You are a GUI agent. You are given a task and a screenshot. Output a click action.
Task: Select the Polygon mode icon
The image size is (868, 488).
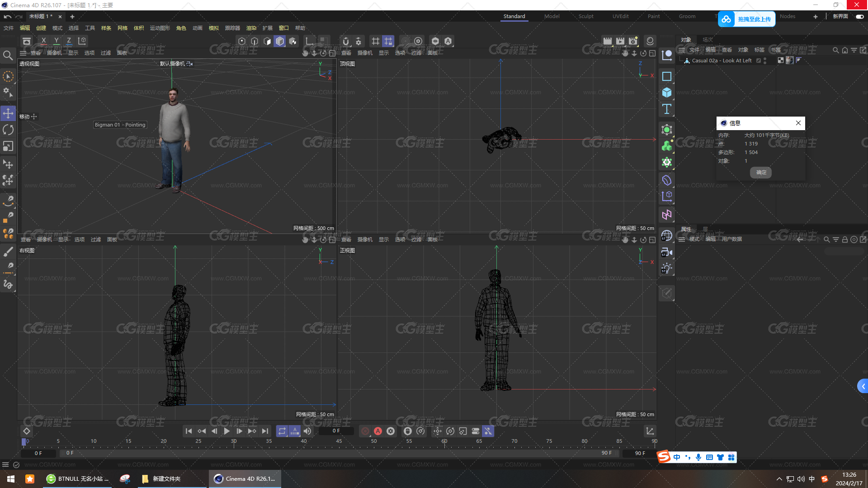[x=267, y=41]
